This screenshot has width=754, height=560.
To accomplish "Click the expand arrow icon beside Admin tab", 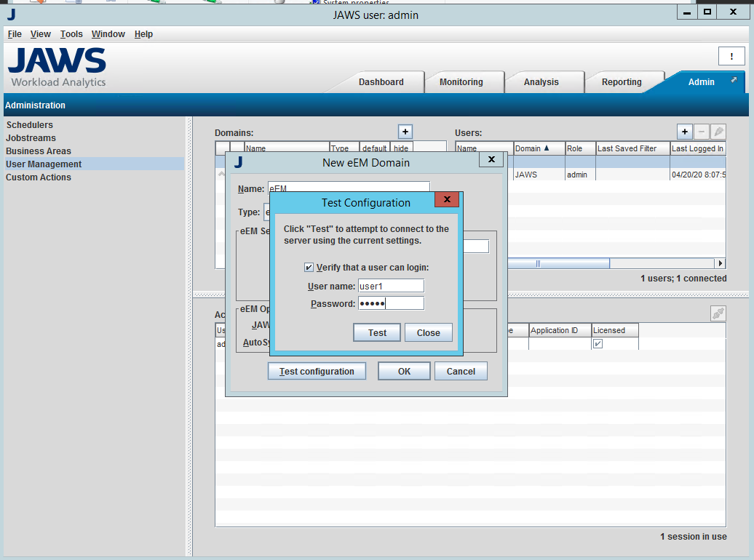I will (734, 80).
